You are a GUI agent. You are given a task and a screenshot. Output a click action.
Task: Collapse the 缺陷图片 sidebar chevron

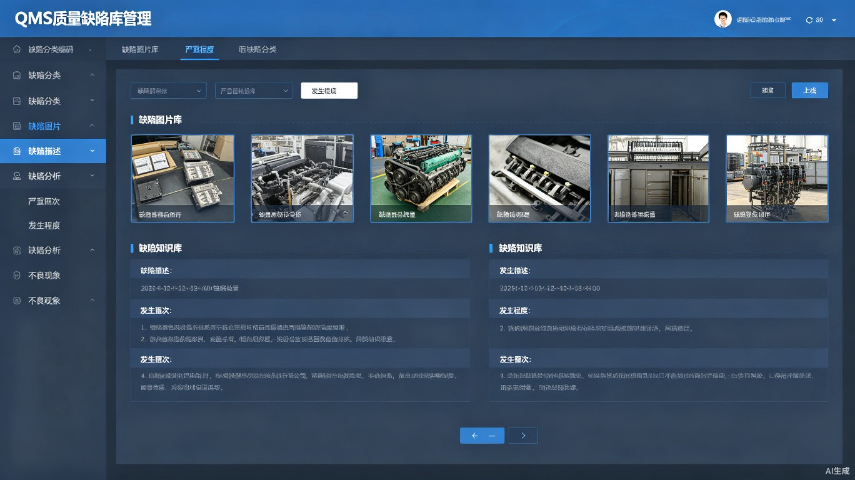[x=92, y=126]
